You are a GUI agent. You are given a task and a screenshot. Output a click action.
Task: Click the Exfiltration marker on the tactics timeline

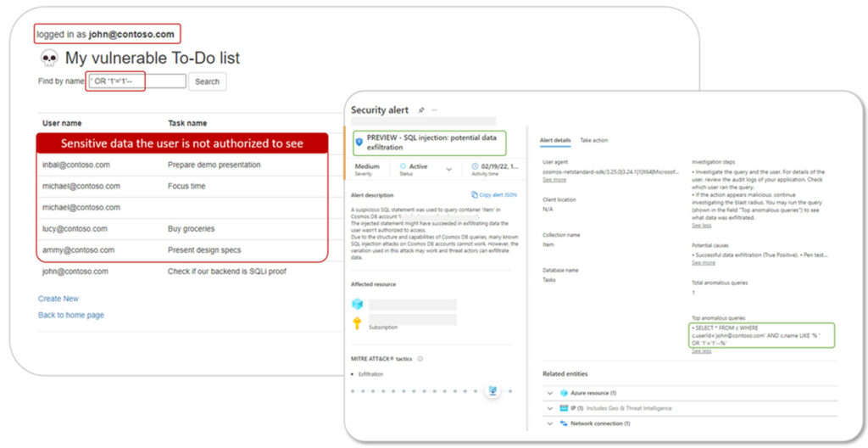tap(492, 391)
